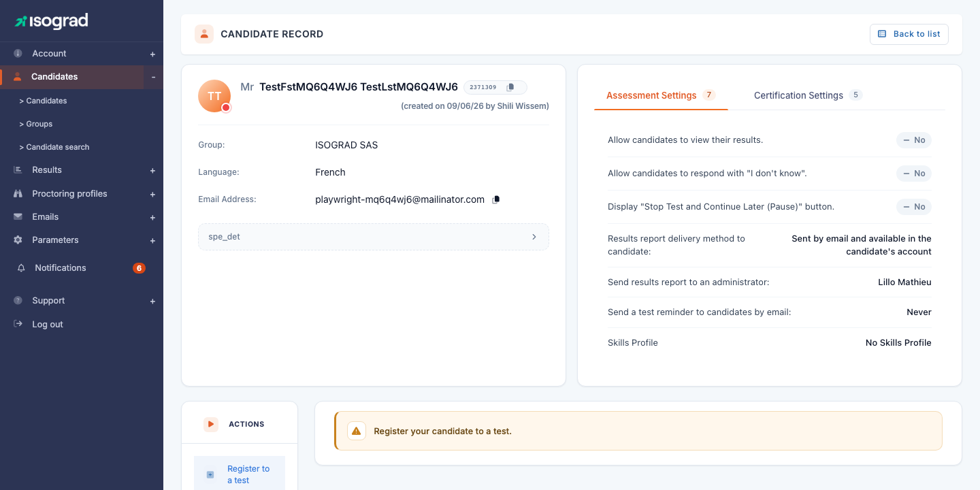
Task: Click the Notifications bell icon
Action: pos(21,268)
